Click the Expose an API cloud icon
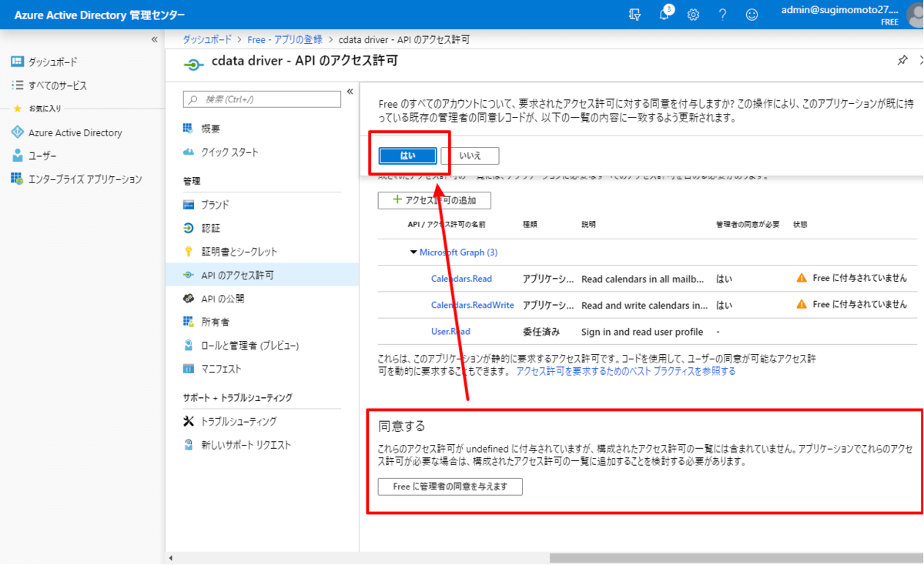This screenshot has height=565, width=924. click(189, 298)
